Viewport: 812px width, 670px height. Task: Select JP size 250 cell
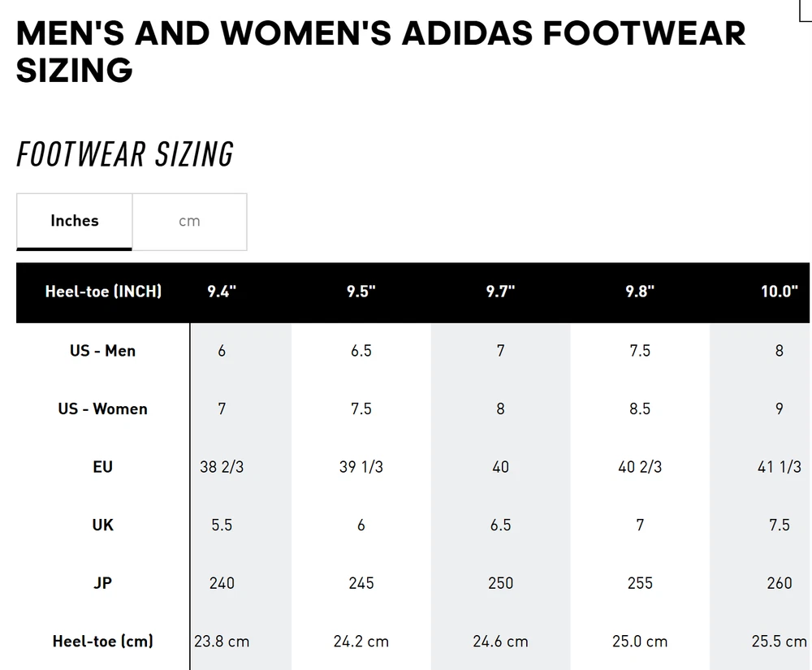click(500, 583)
